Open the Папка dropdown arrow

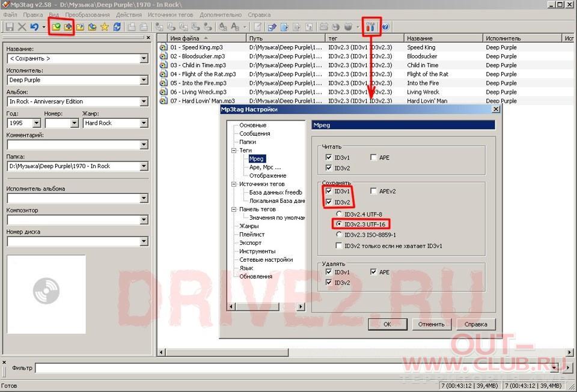(x=144, y=166)
